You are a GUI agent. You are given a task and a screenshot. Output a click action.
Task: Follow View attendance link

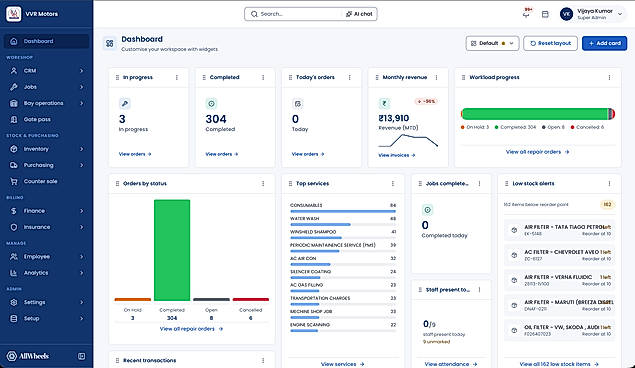[x=451, y=364]
